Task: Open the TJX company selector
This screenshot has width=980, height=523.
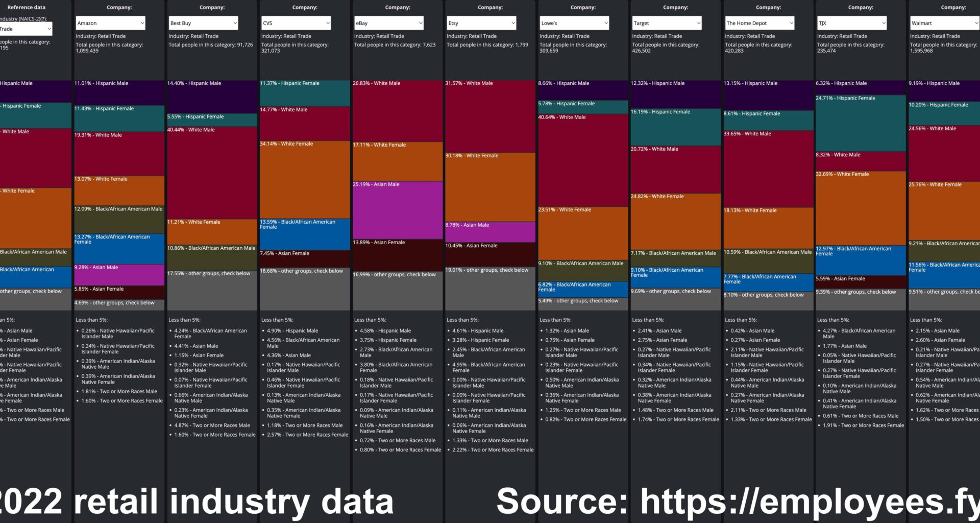Action: [x=852, y=23]
